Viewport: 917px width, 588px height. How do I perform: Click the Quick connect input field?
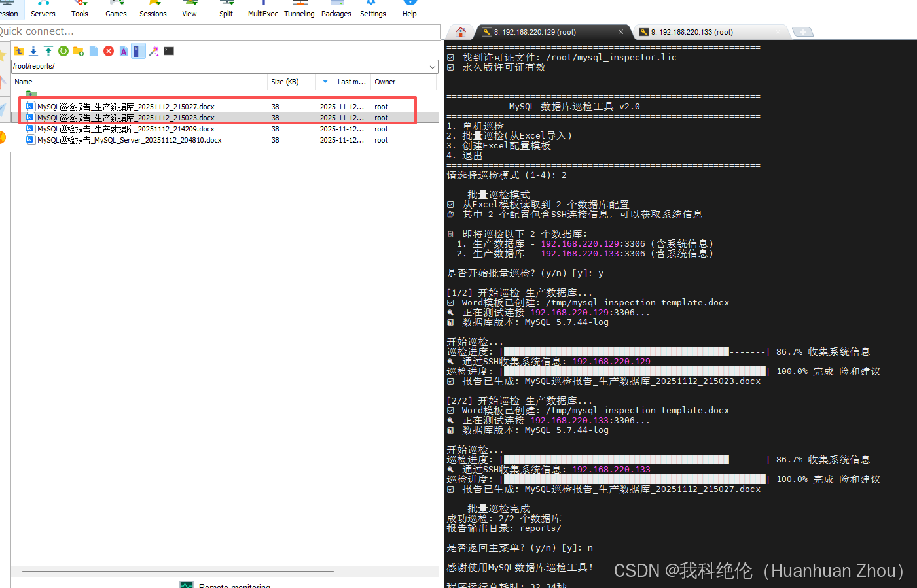point(220,31)
